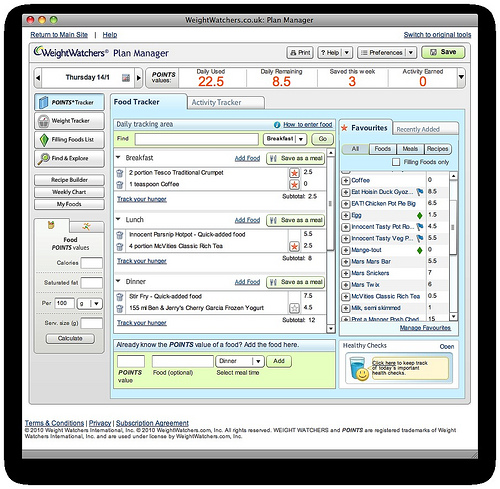Switch to the activity calculator runner tab
Viewport: 500px width, 489px height.
tap(87, 227)
